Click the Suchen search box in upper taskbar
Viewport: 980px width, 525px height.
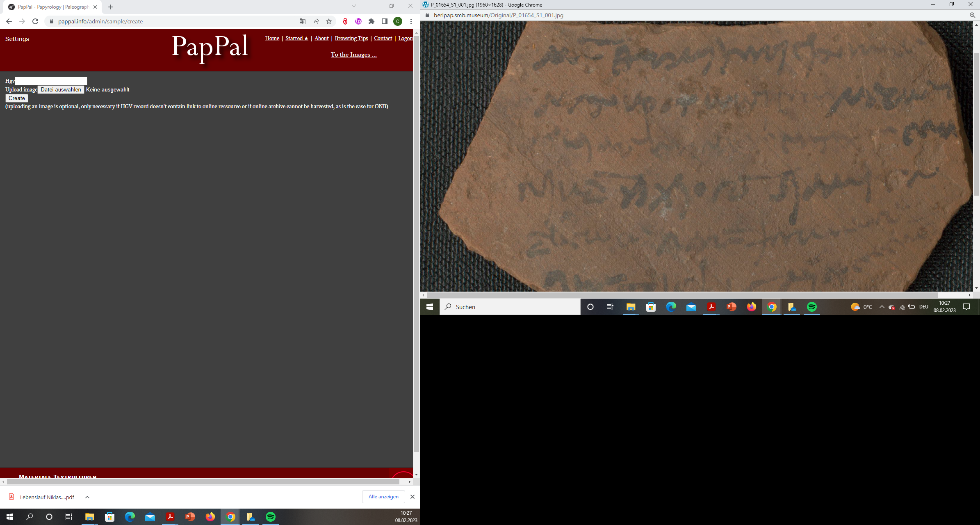click(x=510, y=307)
